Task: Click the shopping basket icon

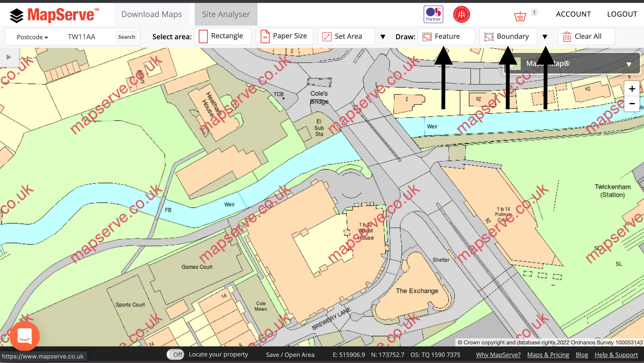Action: pyautogui.click(x=520, y=15)
